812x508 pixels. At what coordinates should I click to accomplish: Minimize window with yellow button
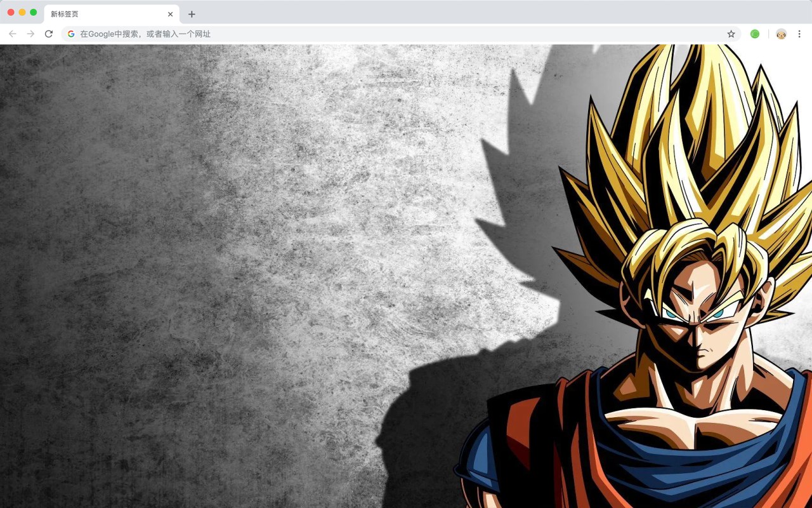tap(22, 12)
